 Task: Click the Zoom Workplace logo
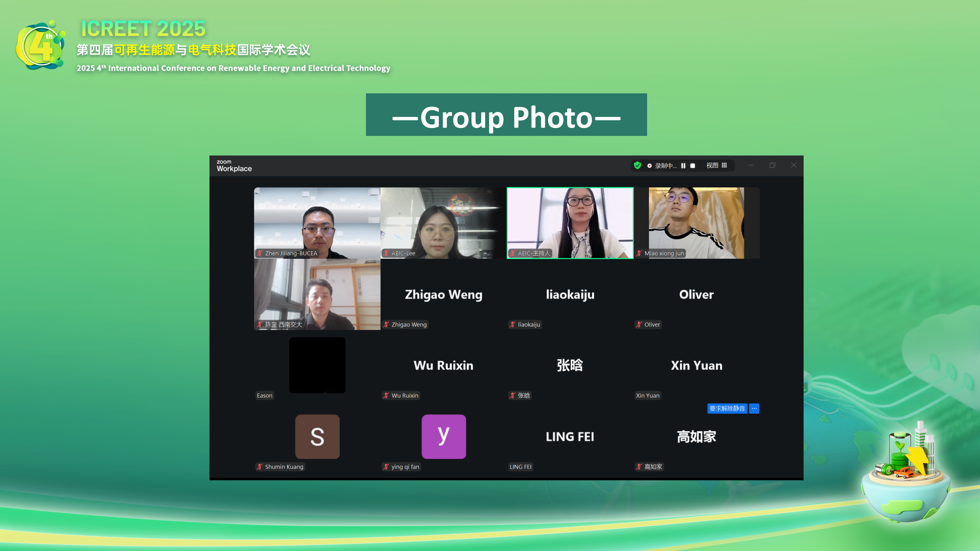234,166
